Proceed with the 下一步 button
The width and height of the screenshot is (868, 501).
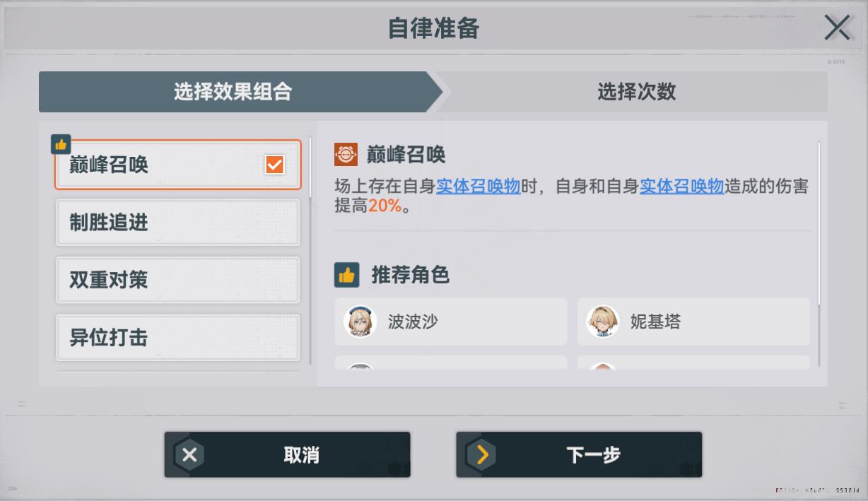[x=579, y=455]
